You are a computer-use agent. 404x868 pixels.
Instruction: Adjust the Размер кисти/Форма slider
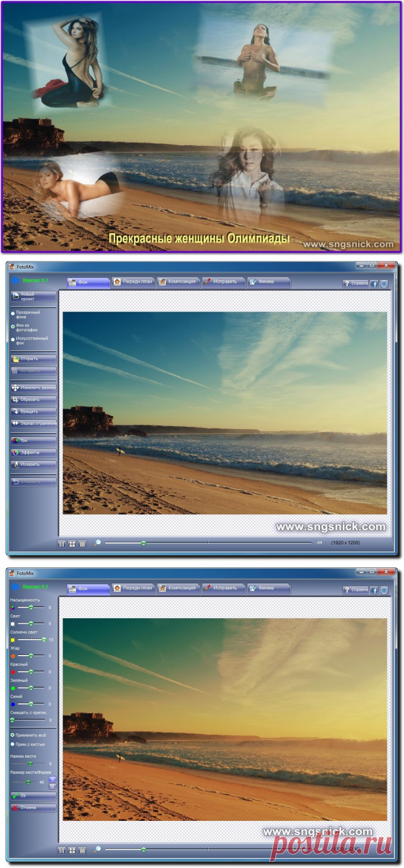click(x=24, y=782)
